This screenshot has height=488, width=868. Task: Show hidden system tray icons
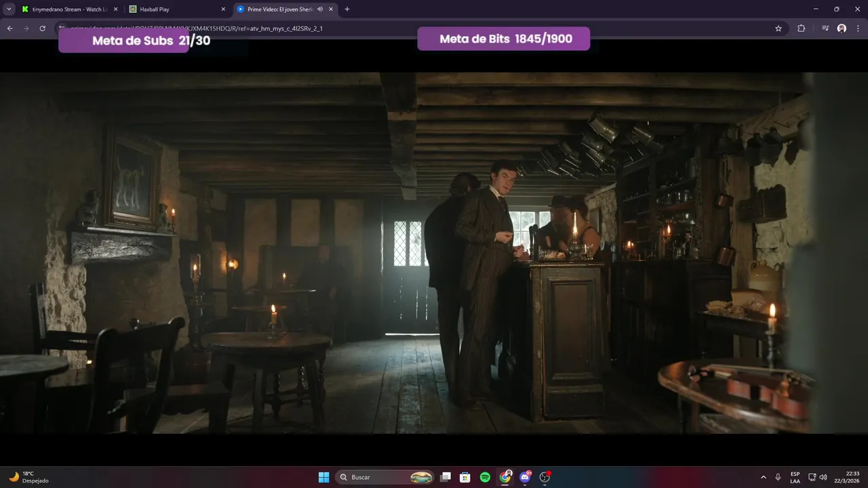764,477
